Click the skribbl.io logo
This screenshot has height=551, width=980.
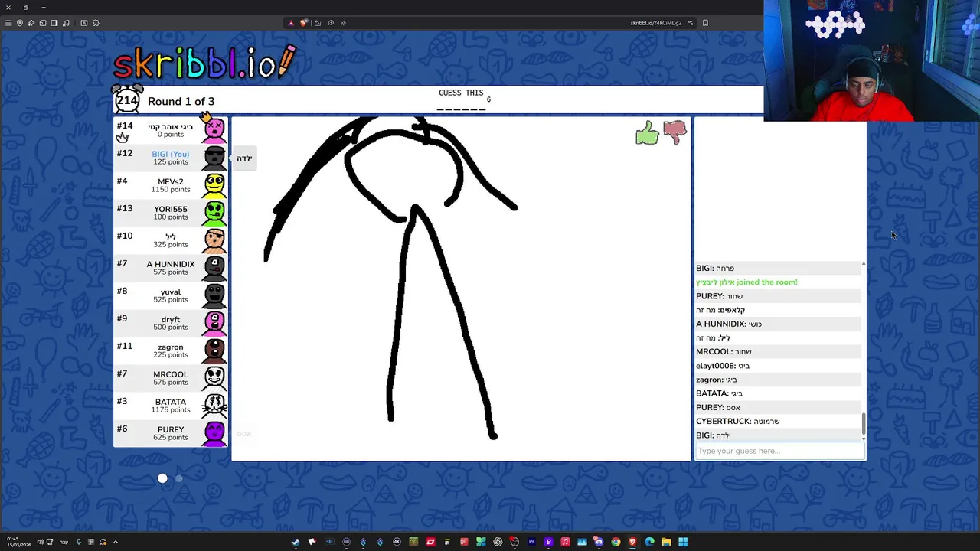coord(204,63)
